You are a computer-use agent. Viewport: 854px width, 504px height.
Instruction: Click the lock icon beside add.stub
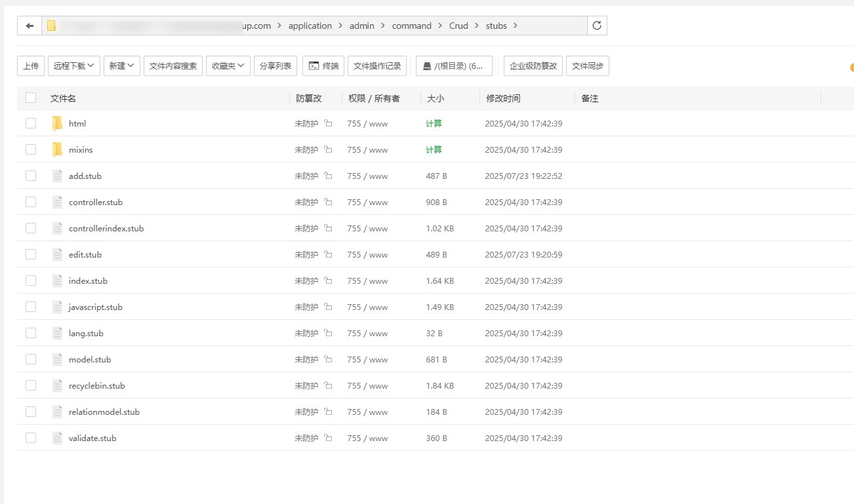click(328, 176)
